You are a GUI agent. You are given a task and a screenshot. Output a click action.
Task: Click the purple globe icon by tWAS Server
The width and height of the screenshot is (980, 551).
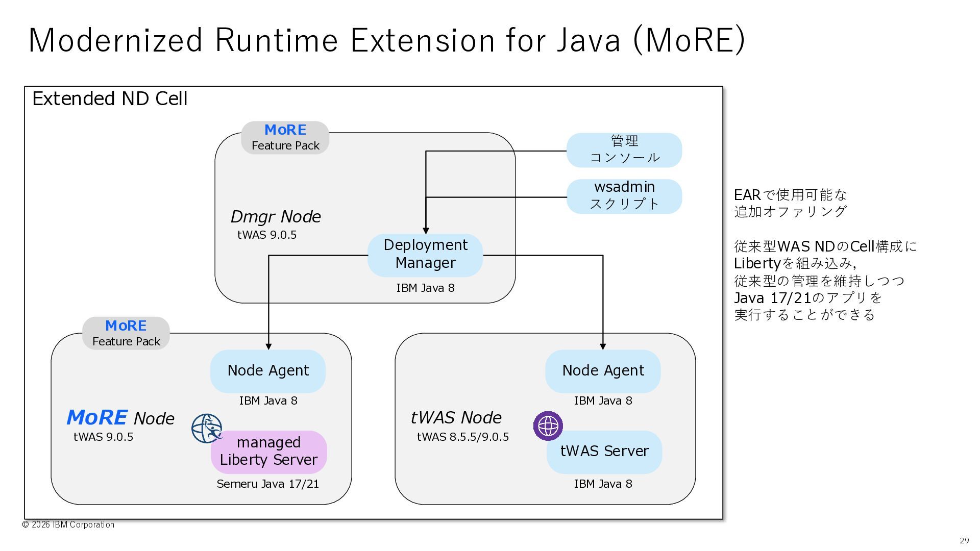548,426
